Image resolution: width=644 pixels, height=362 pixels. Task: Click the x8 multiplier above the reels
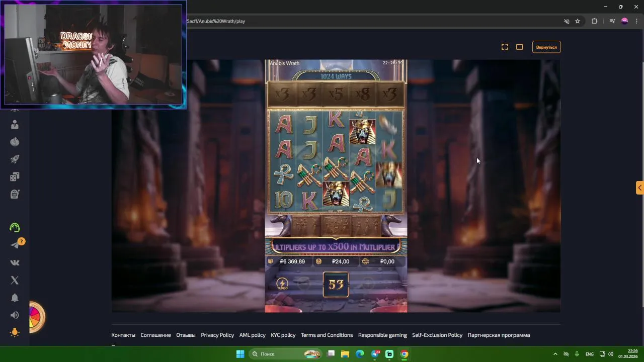click(x=362, y=95)
